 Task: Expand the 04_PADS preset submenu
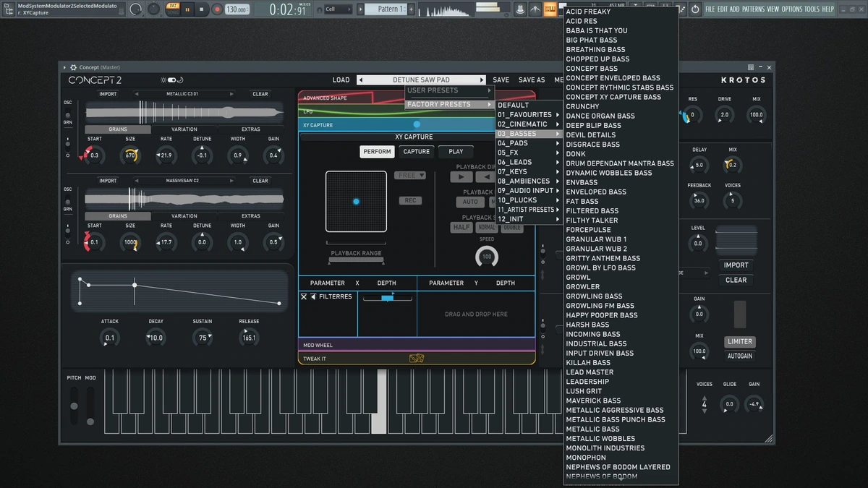pos(528,143)
